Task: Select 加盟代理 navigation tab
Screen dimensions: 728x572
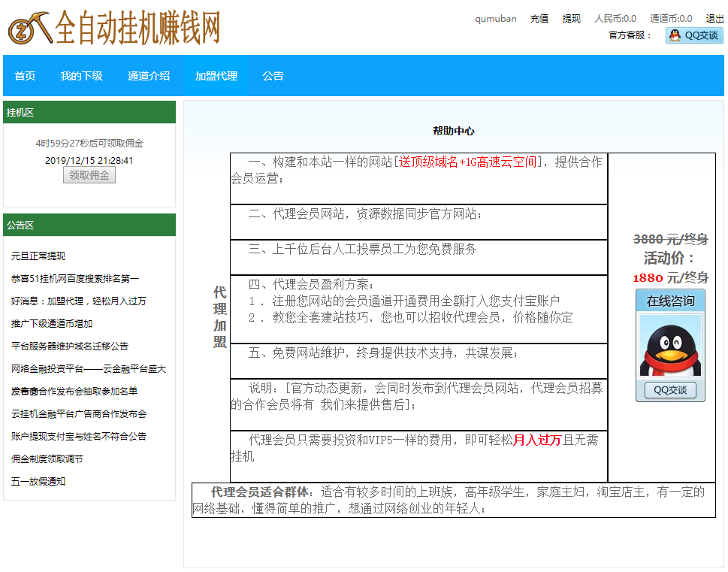Action: coord(216,76)
